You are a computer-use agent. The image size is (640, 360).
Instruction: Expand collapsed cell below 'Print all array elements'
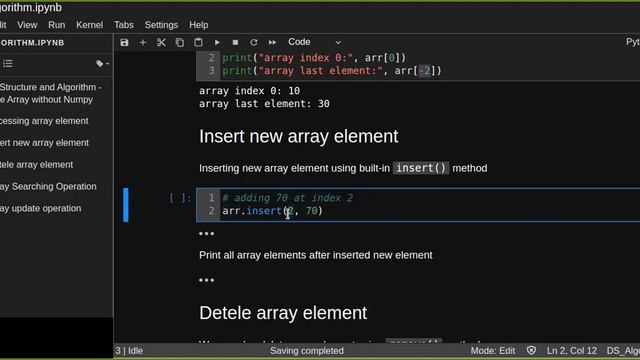206,280
